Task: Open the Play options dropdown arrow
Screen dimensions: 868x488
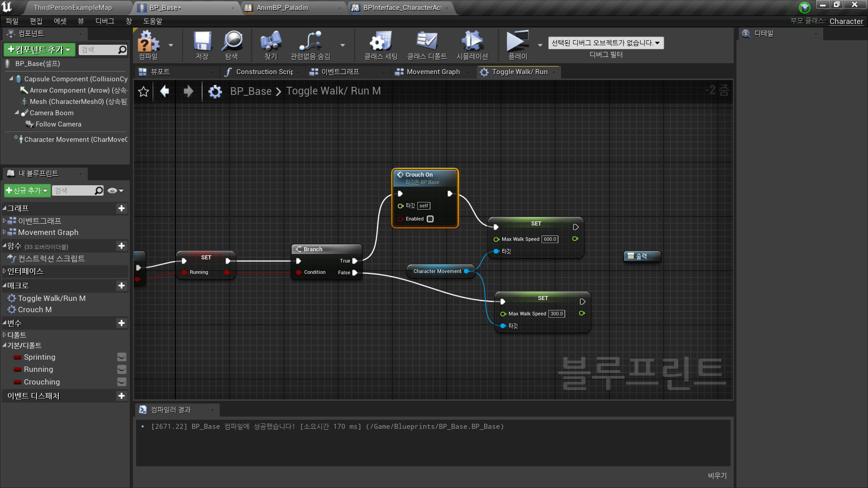Action: (540, 45)
